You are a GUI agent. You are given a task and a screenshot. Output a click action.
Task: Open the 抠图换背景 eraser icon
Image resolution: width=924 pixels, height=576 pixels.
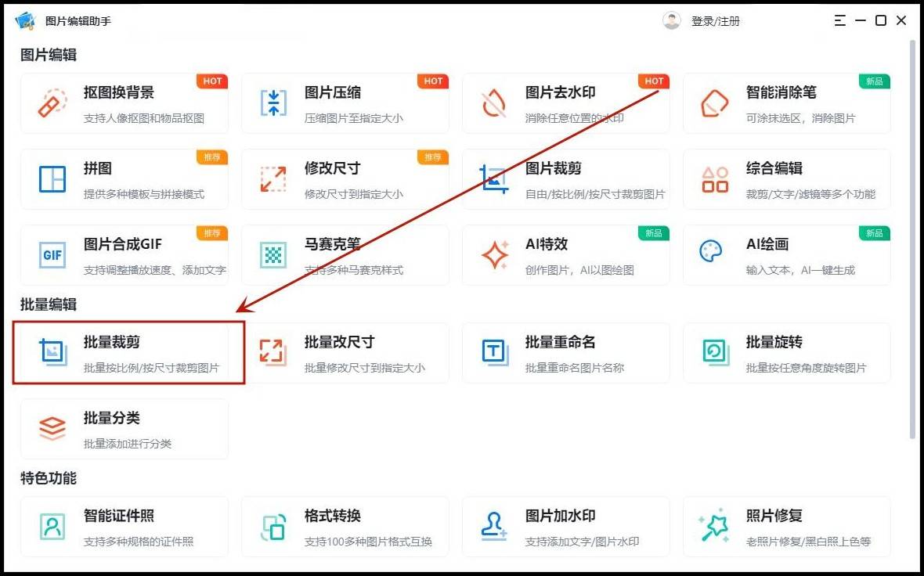point(52,103)
